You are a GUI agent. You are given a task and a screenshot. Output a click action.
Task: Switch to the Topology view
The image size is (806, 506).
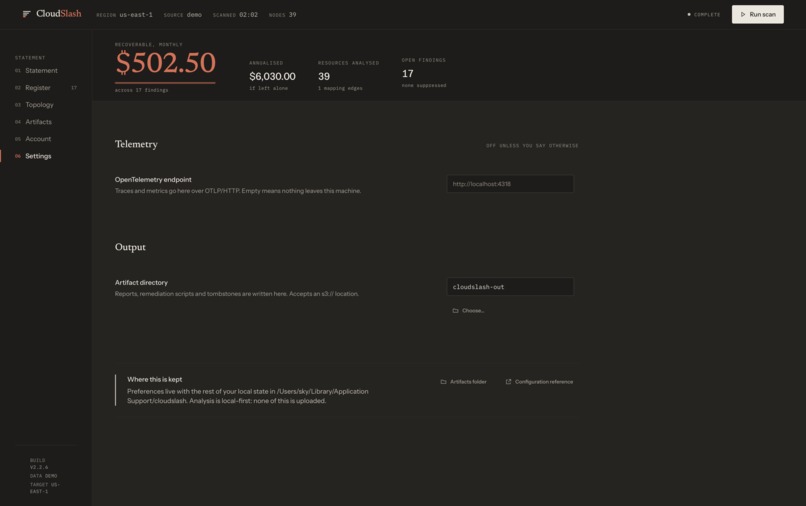click(x=39, y=105)
